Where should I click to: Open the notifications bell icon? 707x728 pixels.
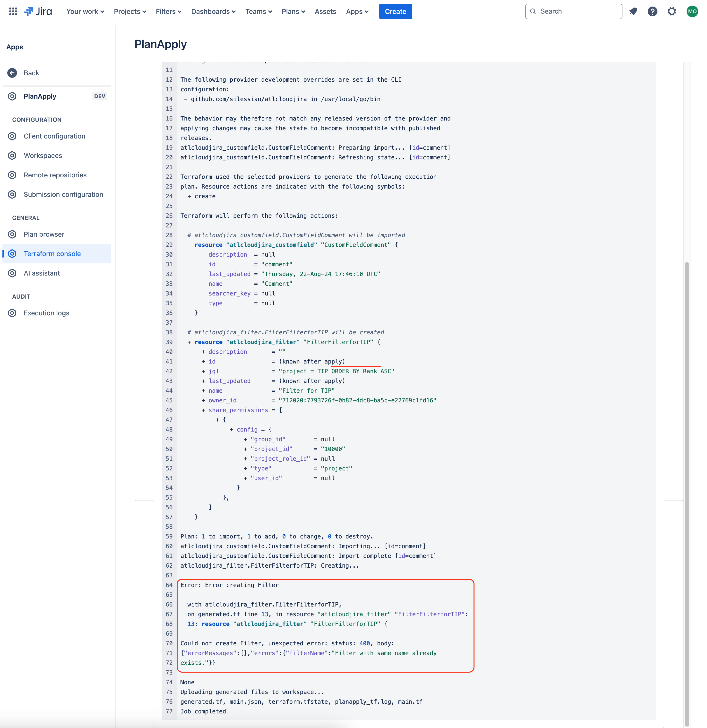pyautogui.click(x=633, y=11)
